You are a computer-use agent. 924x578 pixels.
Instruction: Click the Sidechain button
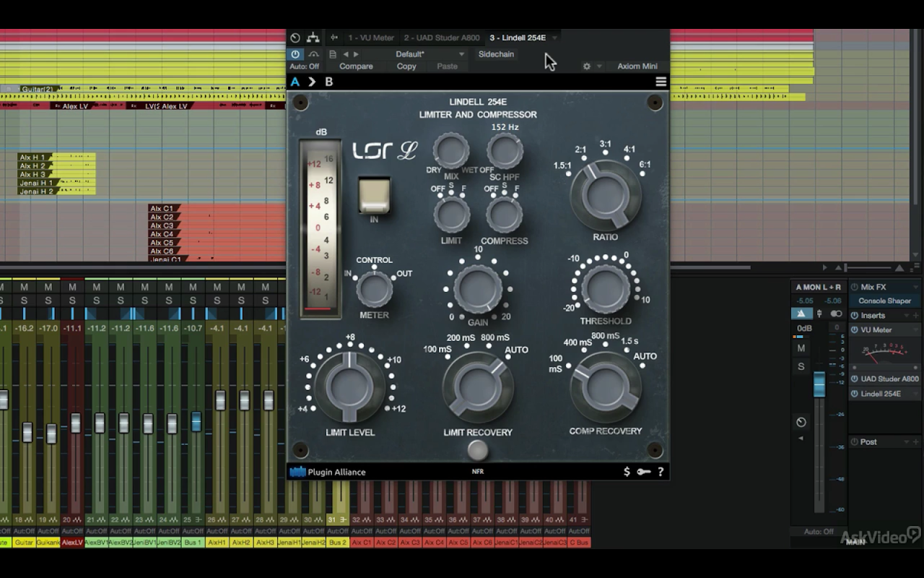pos(496,54)
